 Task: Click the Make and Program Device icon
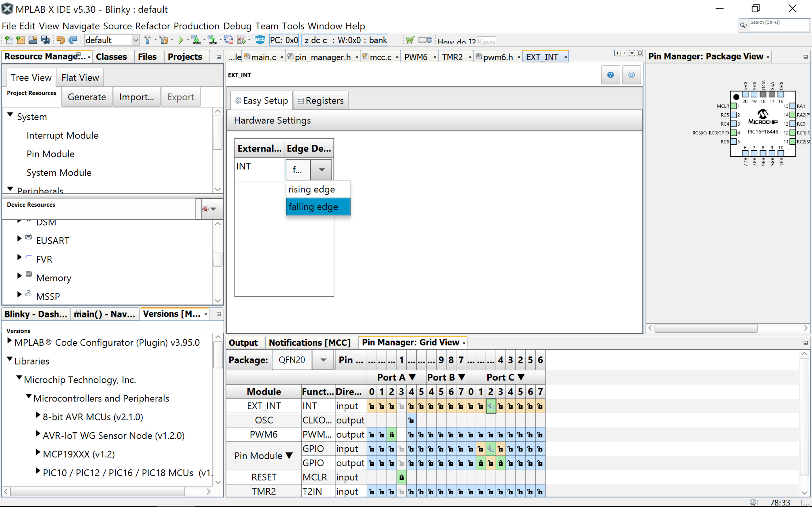[x=196, y=40]
